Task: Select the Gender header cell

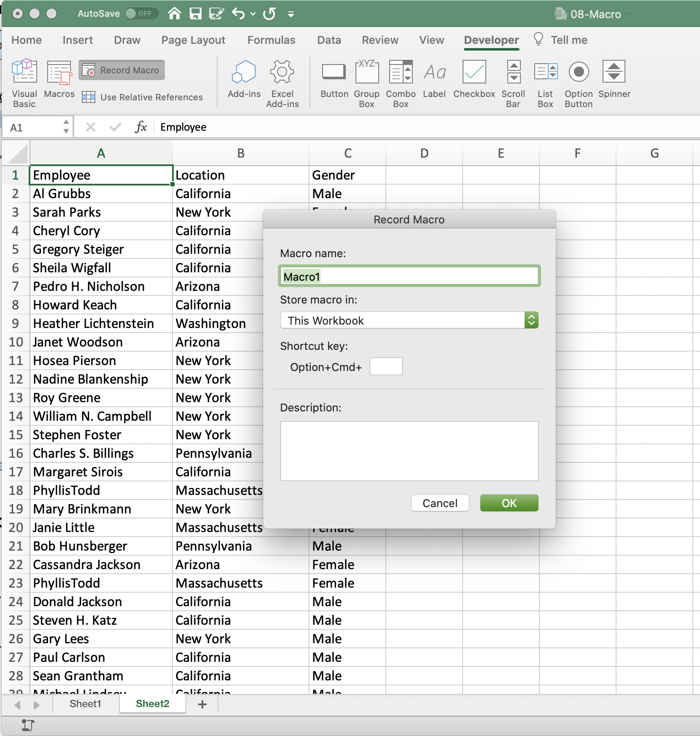Action: [x=347, y=175]
